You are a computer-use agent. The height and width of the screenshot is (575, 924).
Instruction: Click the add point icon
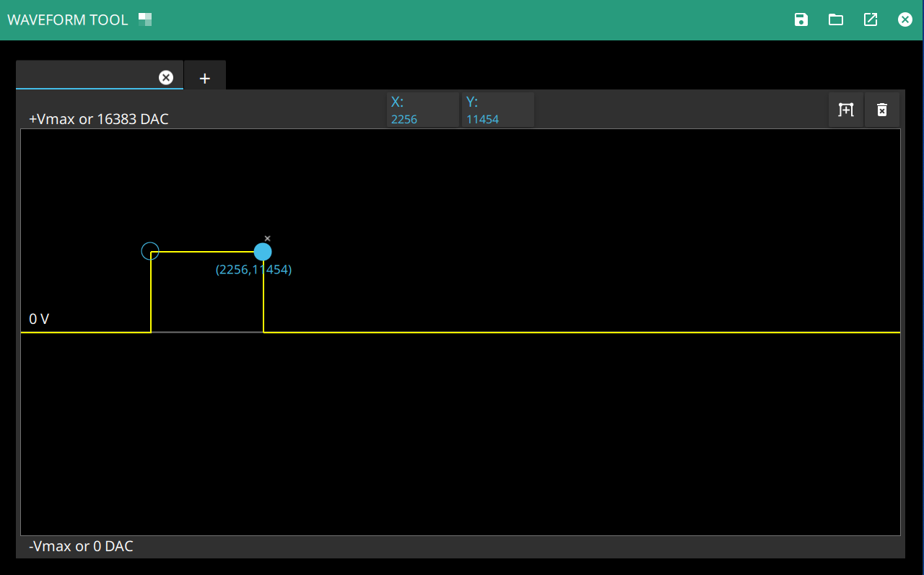point(845,110)
